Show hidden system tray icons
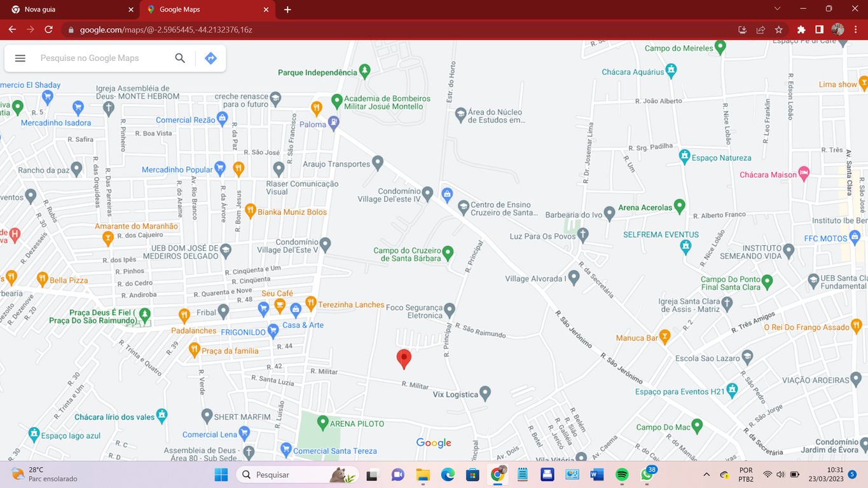 706,475
